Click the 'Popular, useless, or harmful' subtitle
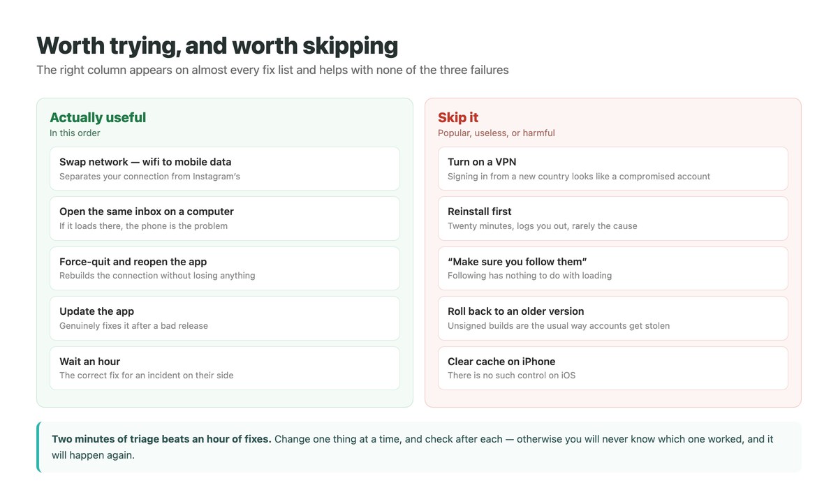 497,133
